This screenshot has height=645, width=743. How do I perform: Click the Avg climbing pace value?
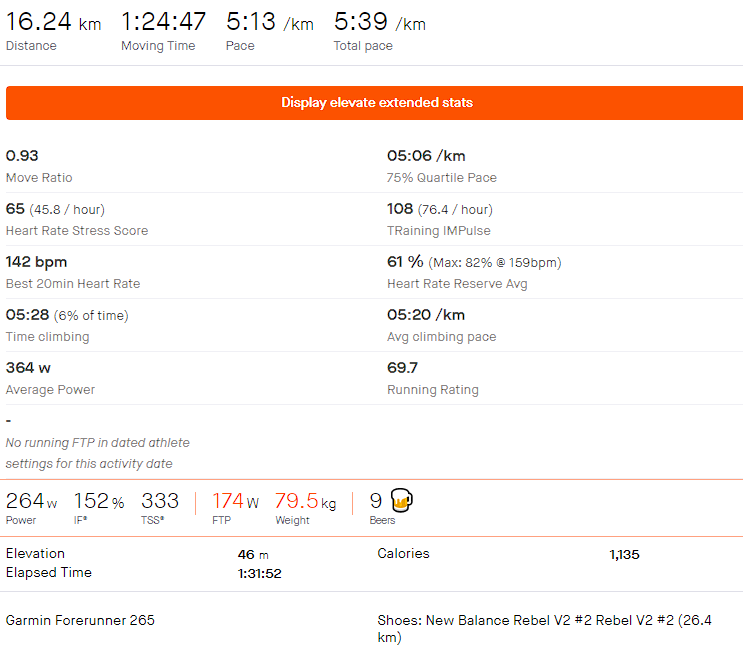[426, 315]
